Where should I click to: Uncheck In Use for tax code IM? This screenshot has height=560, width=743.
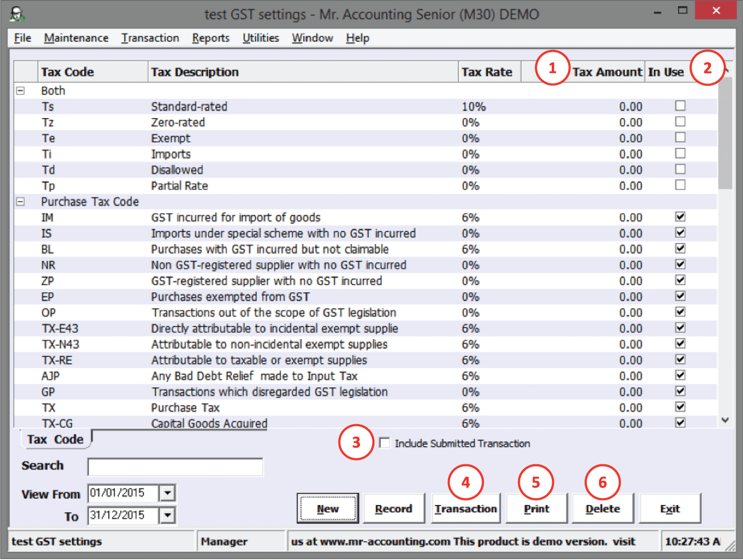click(680, 217)
